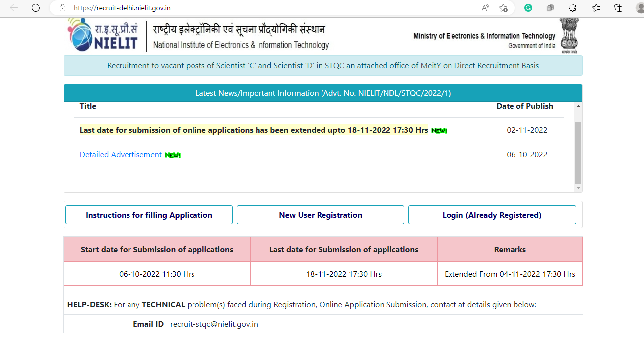644x338 pixels.
Task: Click National Institute of Electronics heading text
Action: 241,45
